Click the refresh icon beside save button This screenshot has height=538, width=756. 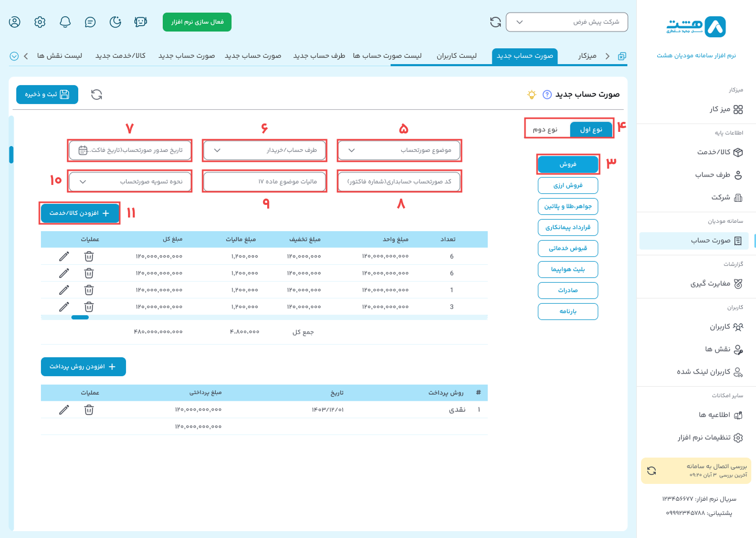[x=97, y=95]
